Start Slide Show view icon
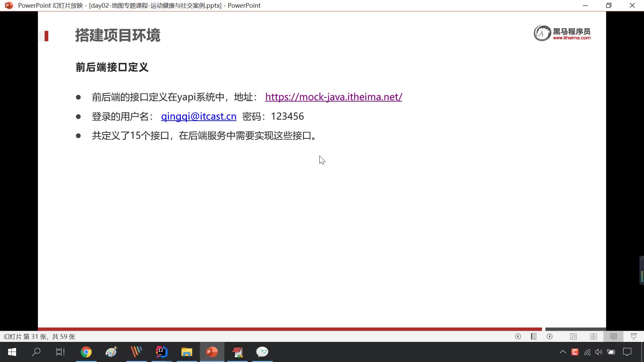The height and width of the screenshot is (362, 644). [x=634, y=336]
